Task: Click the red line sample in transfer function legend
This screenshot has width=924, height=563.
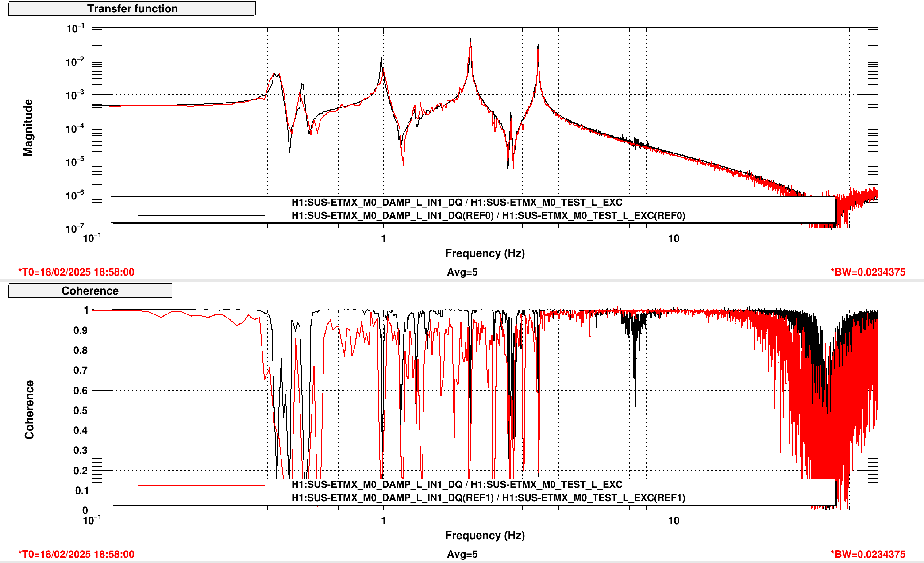Action: tap(201, 203)
